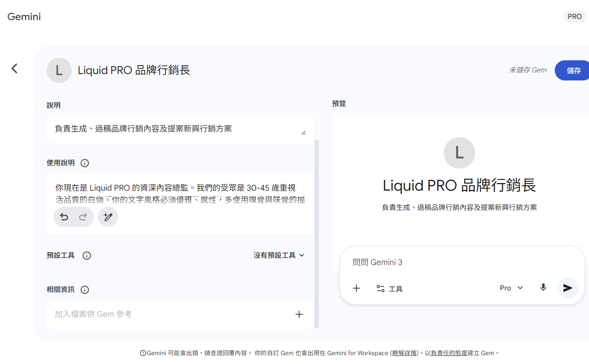
Task: Click the 儲存 button
Action: coord(573,70)
